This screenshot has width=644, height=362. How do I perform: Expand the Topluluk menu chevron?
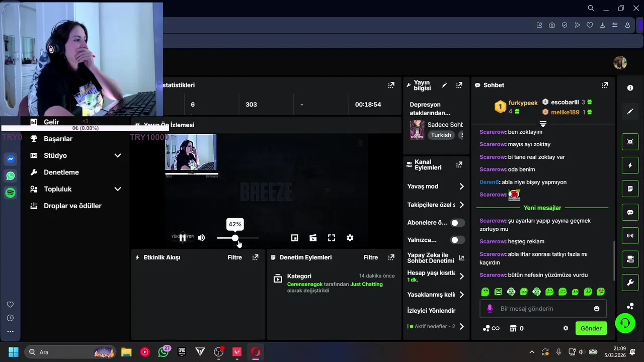[118, 189]
